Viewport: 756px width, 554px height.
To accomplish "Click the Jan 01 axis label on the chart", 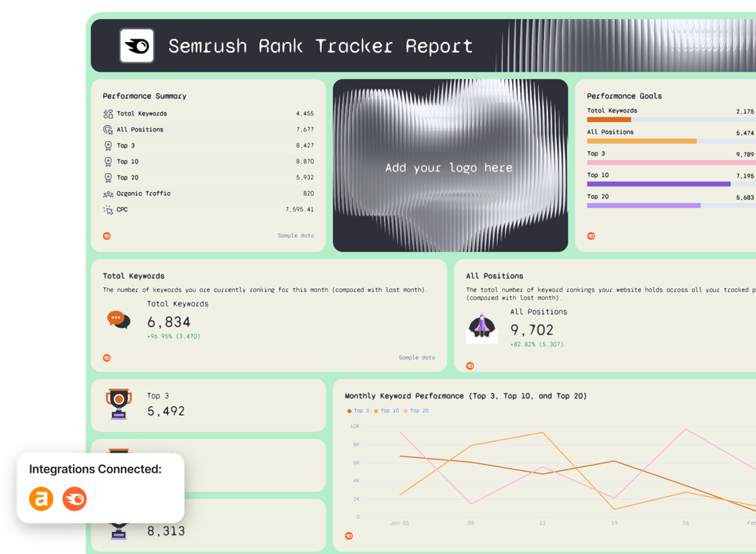I will (x=399, y=524).
